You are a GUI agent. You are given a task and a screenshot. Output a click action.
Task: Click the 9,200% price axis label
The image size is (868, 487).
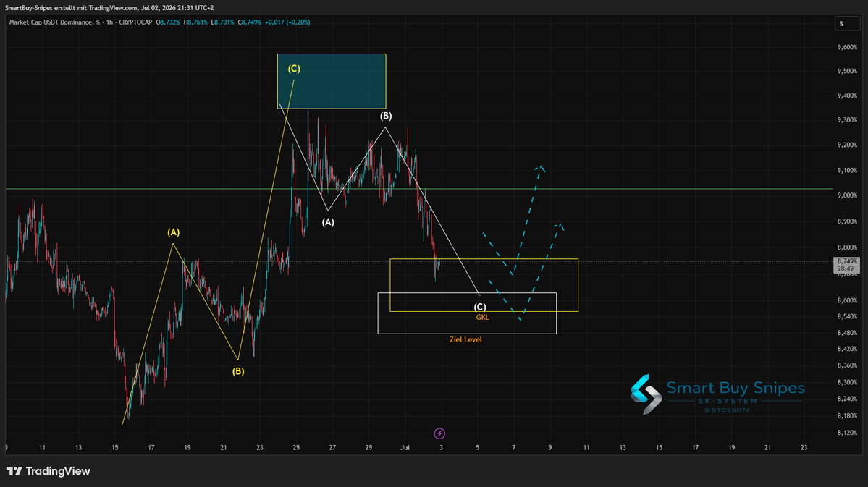tap(847, 145)
